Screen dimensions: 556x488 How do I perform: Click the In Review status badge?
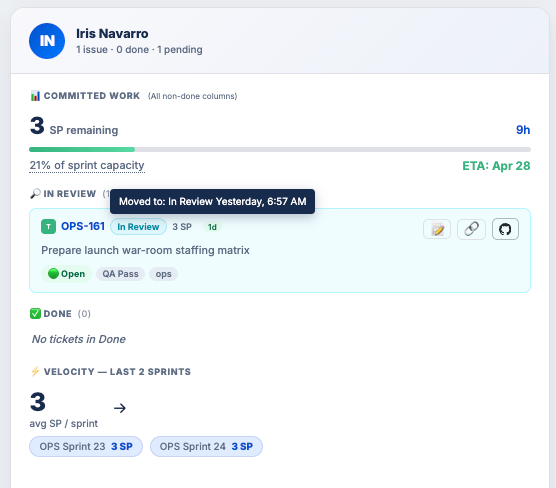tap(138, 227)
